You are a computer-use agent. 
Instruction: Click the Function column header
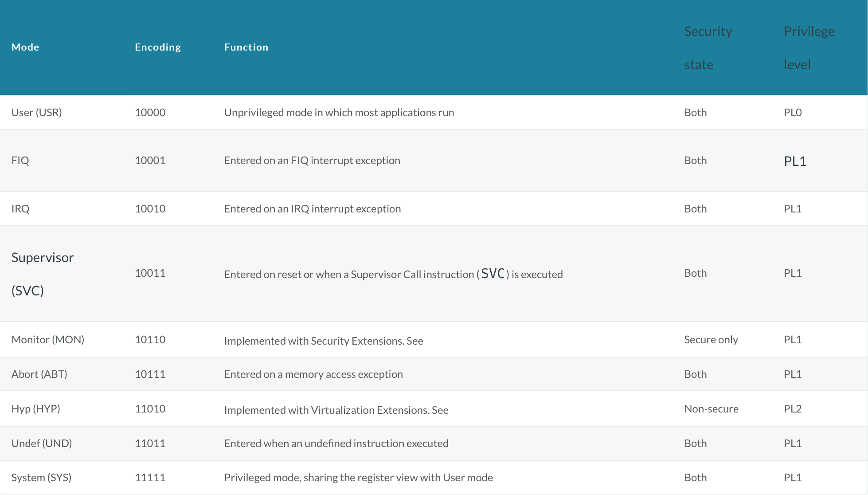(x=246, y=47)
